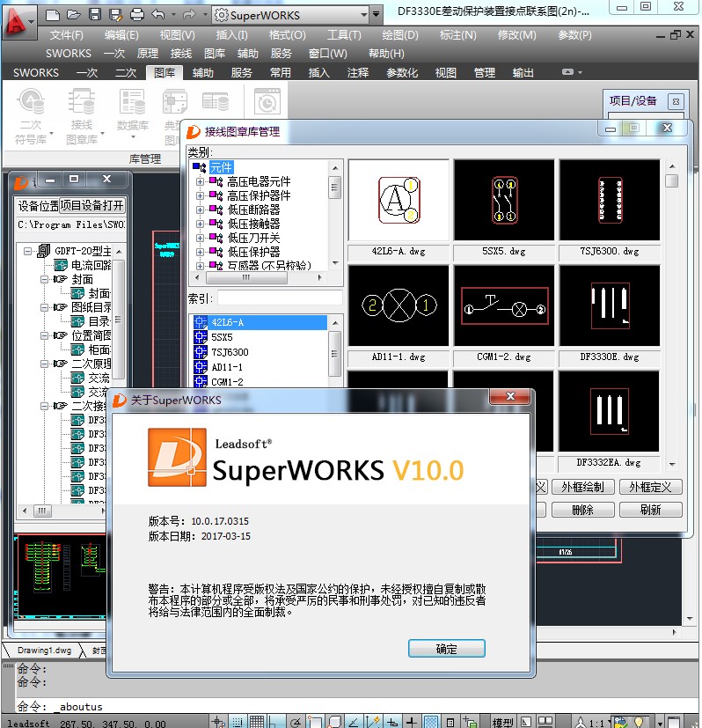
Task: Click the Undo arrow icon
Action: click(x=158, y=15)
